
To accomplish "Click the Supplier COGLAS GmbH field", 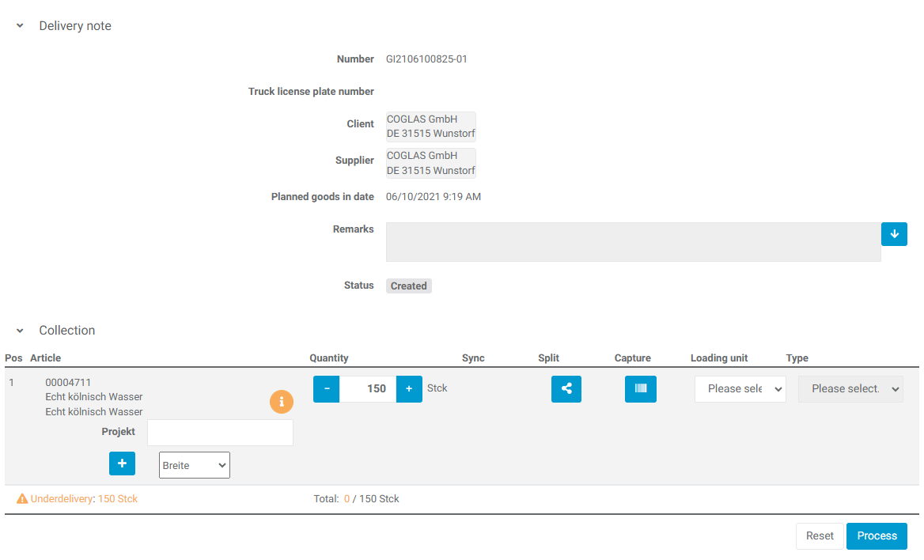I will [x=431, y=163].
